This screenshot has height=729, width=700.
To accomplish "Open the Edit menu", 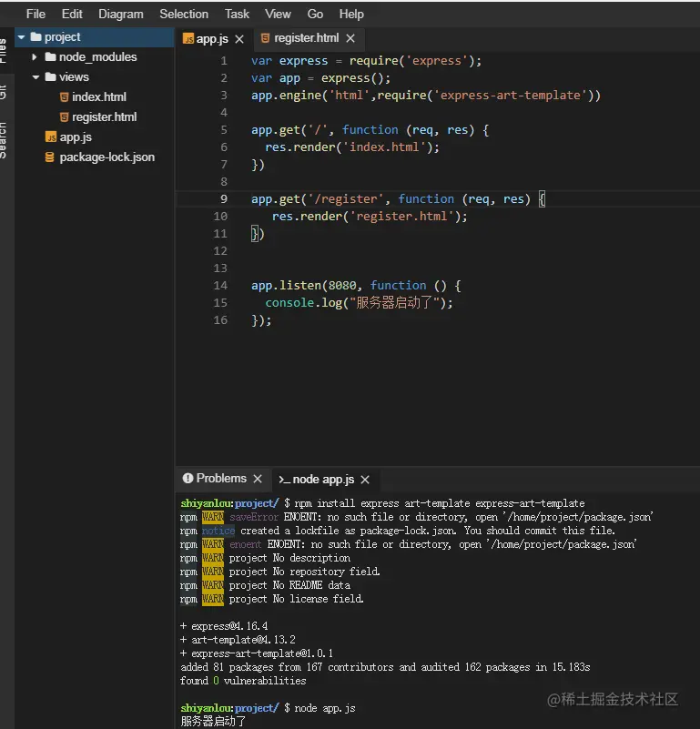I will (x=72, y=14).
